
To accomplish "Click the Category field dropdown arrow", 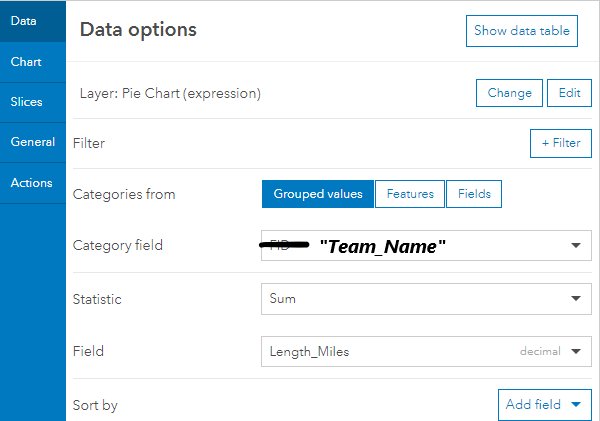I will (x=575, y=245).
